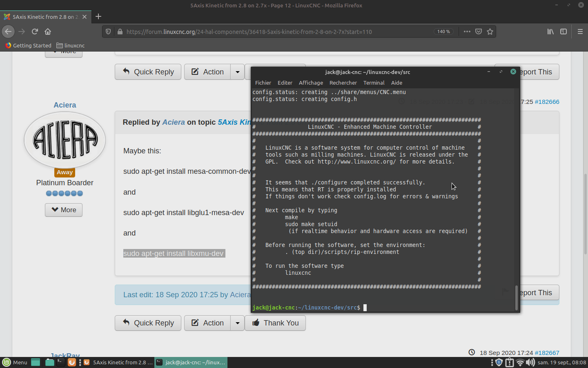Viewport: 588px width, 368px height.
Task: Expand the top Action dropdown arrow
Action: coord(238,72)
